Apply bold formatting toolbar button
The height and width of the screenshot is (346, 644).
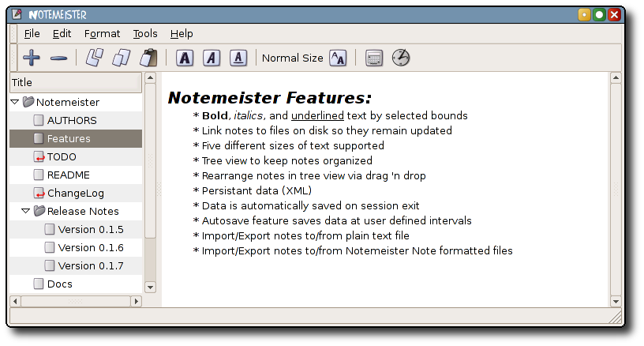click(185, 58)
